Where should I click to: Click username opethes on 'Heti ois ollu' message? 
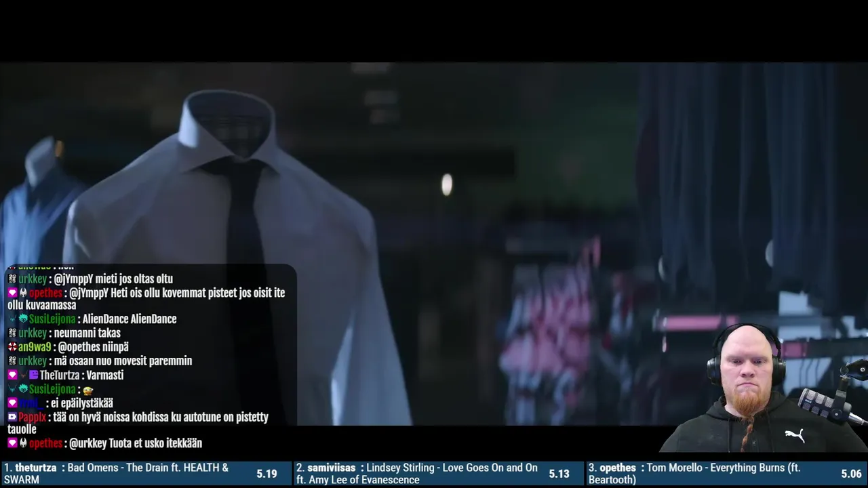point(46,293)
